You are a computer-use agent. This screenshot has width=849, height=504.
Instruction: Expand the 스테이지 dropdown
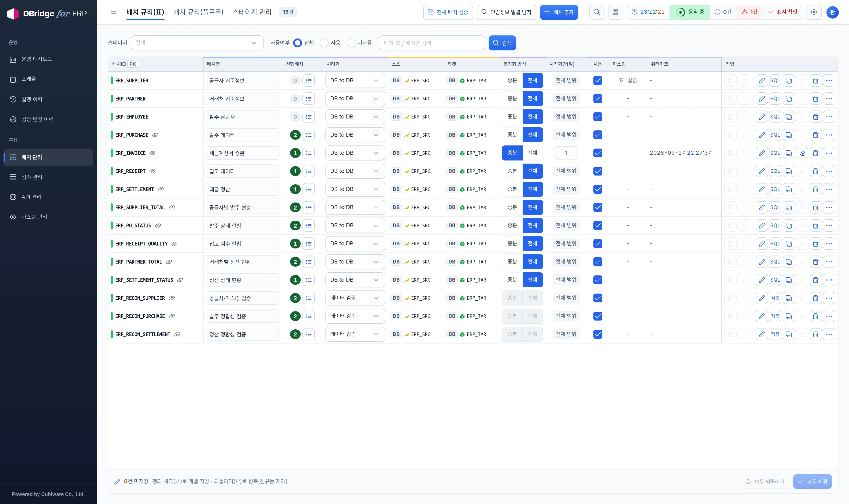click(197, 43)
